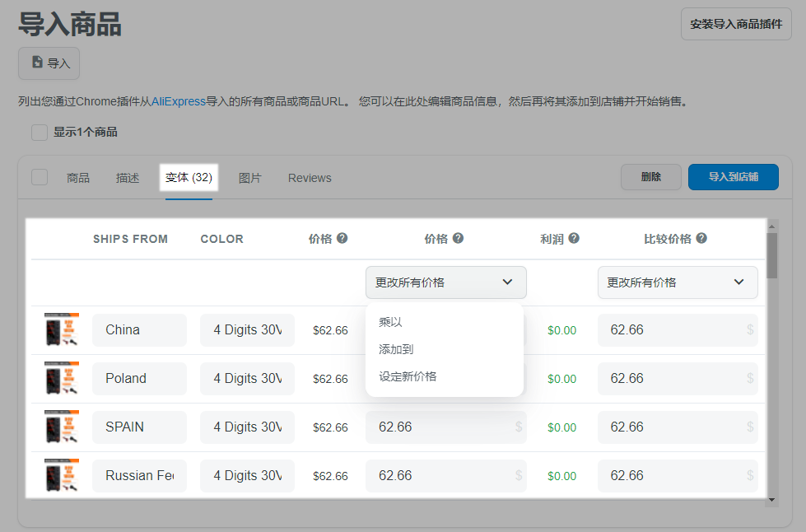Switch to the 图片 tab
806x532 pixels.
tap(250, 178)
